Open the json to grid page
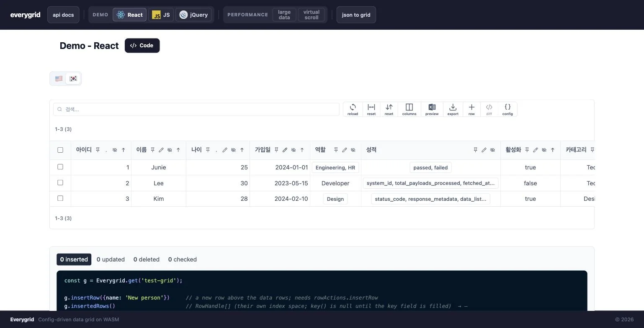Screen dimensions: 644x328 coord(356,15)
